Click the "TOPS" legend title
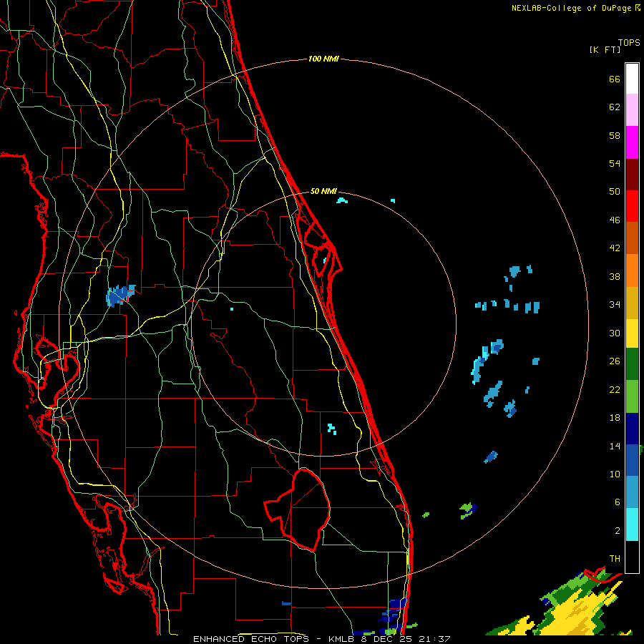The height and width of the screenshot is (644, 644). pyautogui.click(x=629, y=43)
